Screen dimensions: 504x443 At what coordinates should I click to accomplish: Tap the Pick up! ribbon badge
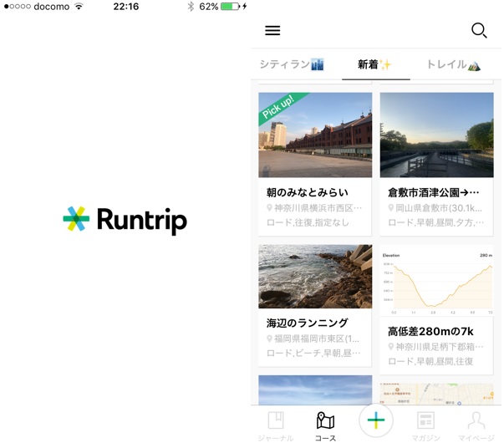coord(278,107)
